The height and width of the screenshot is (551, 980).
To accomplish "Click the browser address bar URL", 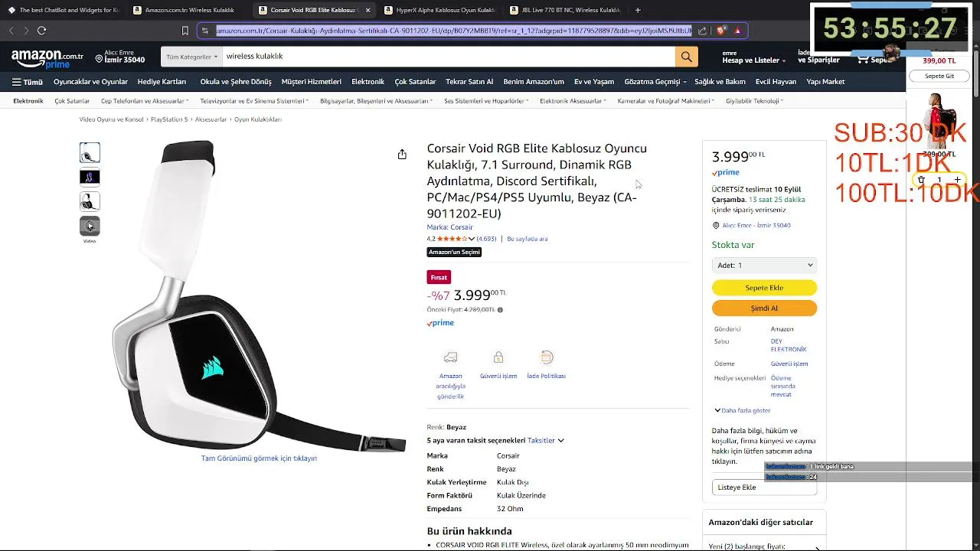I will 453,31.
